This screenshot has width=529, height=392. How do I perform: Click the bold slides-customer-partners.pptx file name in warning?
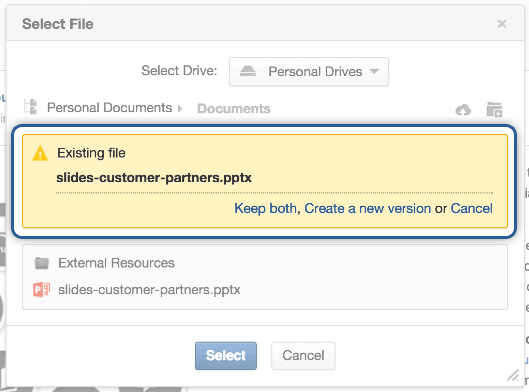[x=154, y=178]
